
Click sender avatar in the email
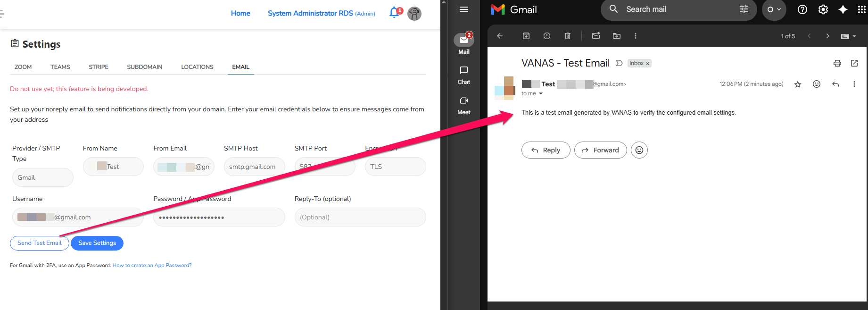pyautogui.click(x=504, y=88)
